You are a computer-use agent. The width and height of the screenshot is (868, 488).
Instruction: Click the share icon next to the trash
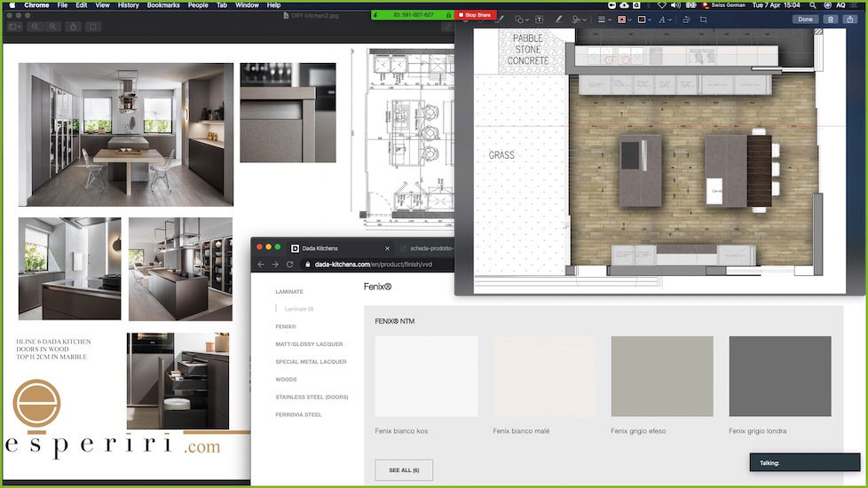(x=850, y=19)
